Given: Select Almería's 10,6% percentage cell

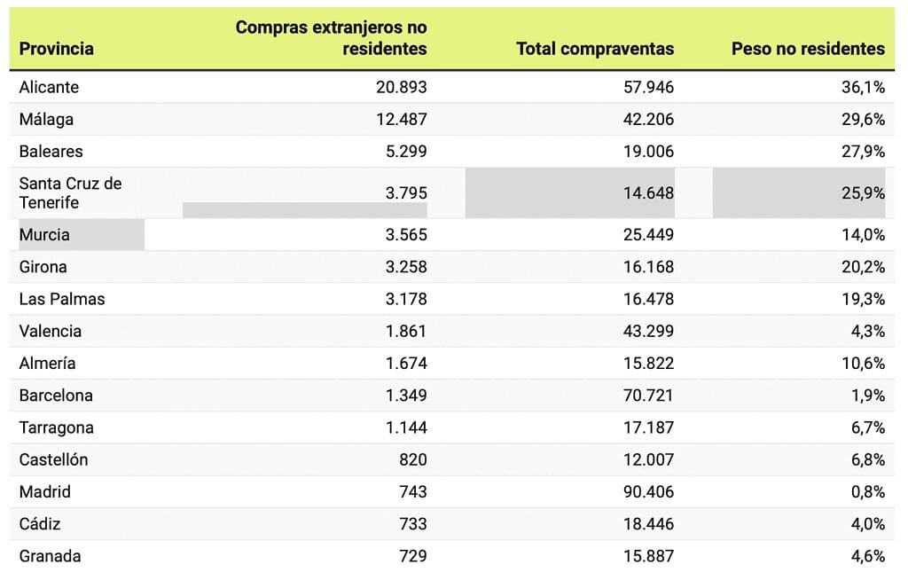Looking at the screenshot, I should [x=864, y=363].
